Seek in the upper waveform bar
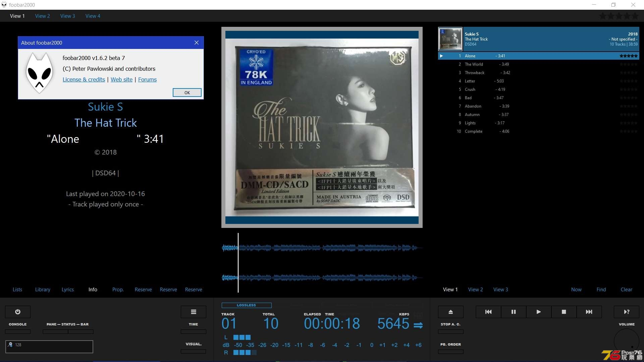 coord(322,248)
